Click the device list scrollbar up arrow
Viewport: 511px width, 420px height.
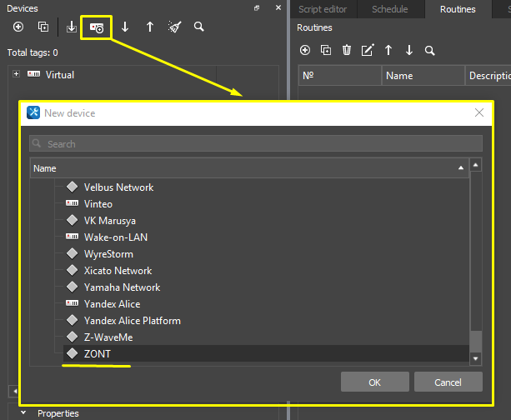coord(476,166)
